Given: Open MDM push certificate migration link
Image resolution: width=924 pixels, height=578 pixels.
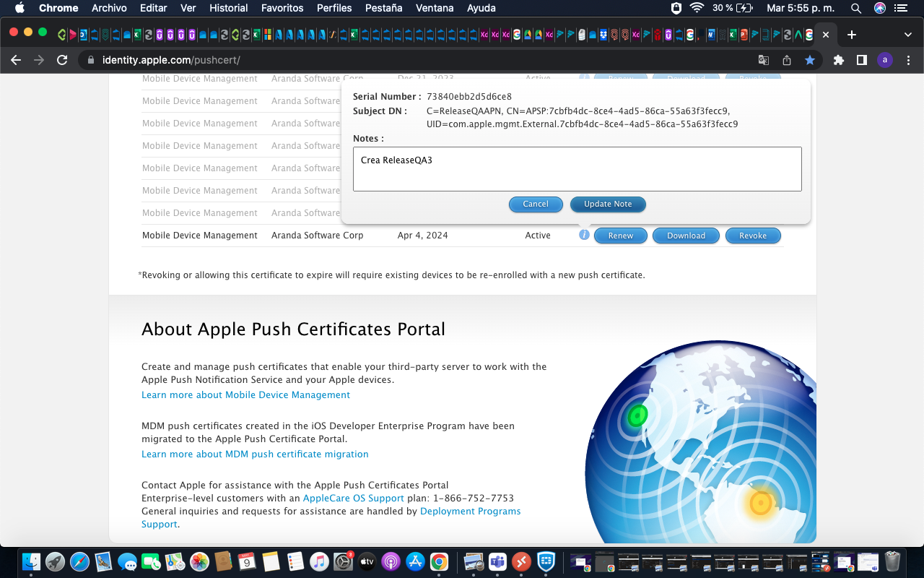Looking at the screenshot, I should [255, 454].
